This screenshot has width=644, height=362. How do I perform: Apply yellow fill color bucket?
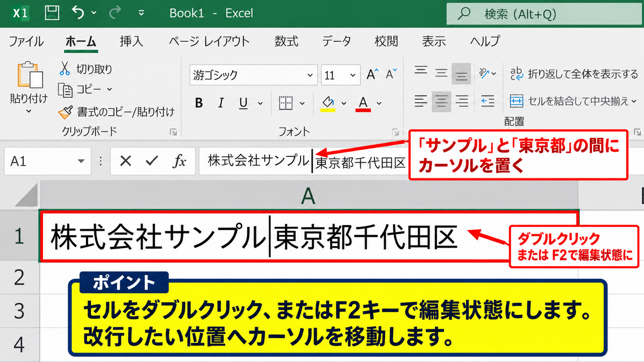click(x=328, y=104)
